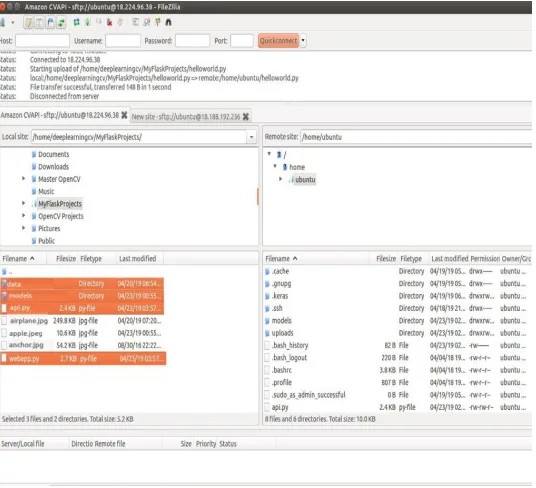Click the Public folder icon

tap(34, 241)
